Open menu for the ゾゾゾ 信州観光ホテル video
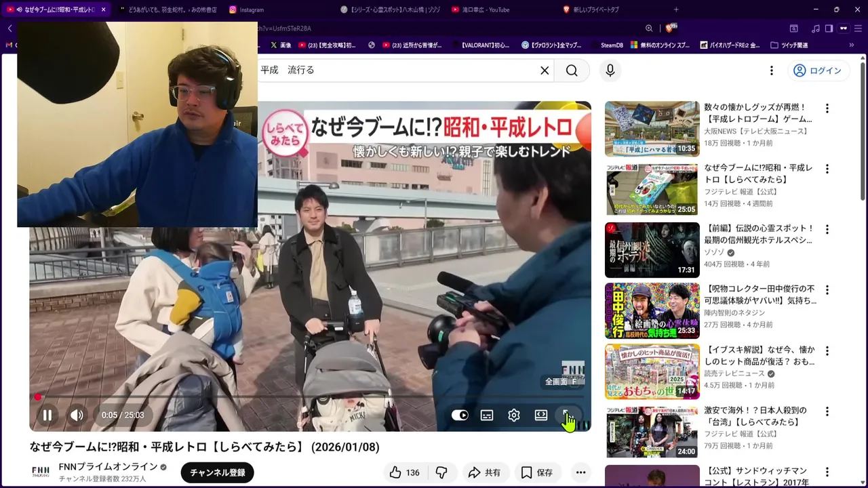 pyautogui.click(x=827, y=229)
